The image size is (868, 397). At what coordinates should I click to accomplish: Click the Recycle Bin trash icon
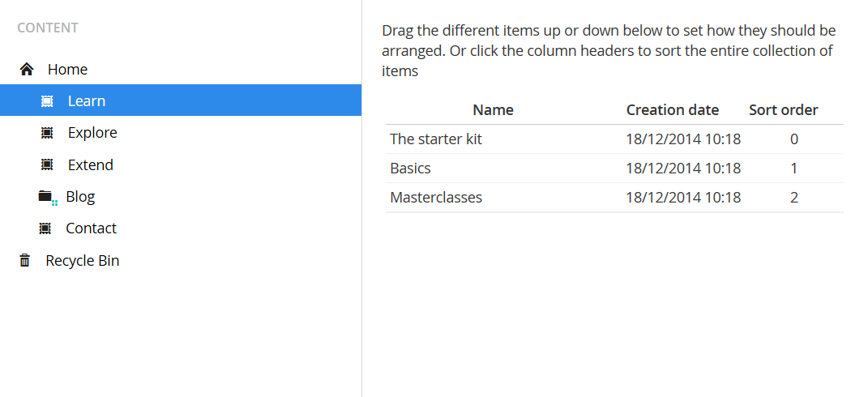click(x=25, y=260)
